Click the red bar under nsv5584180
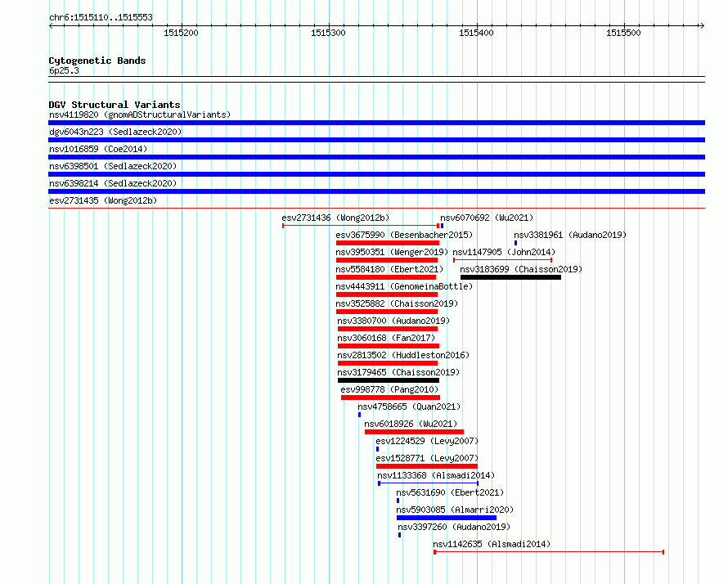 [x=386, y=277]
